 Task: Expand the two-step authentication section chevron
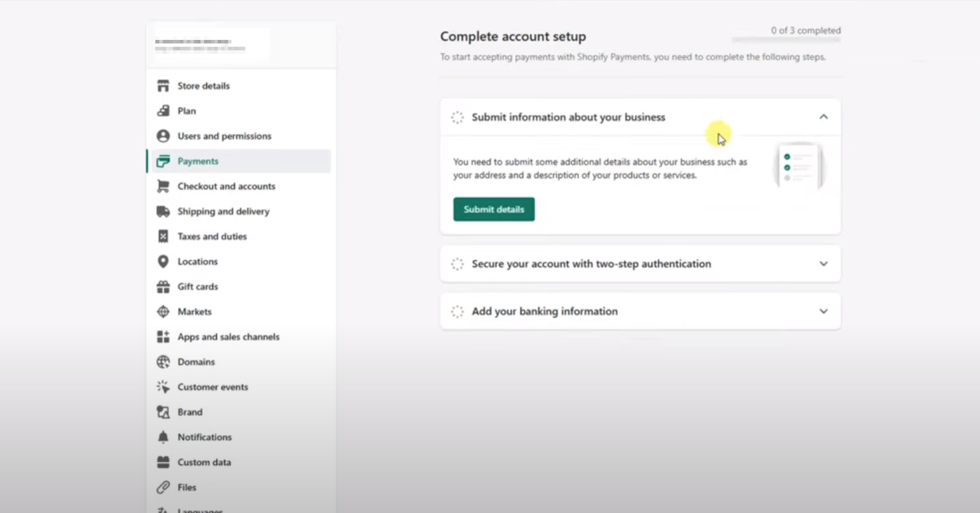tap(823, 264)
